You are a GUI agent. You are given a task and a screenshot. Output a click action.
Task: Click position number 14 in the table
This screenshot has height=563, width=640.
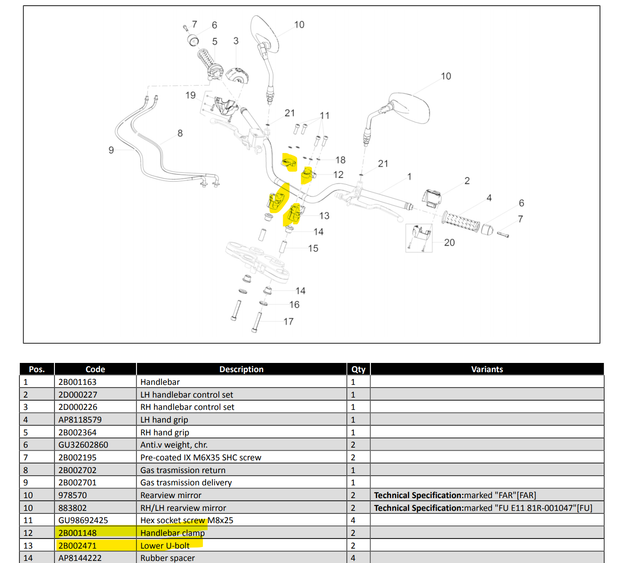tap(27, 558)
